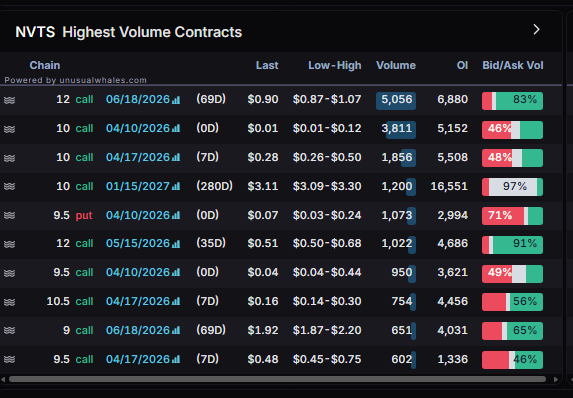Click wave icon for 9.5 put 04/10/2026 row

pos(10,215)
